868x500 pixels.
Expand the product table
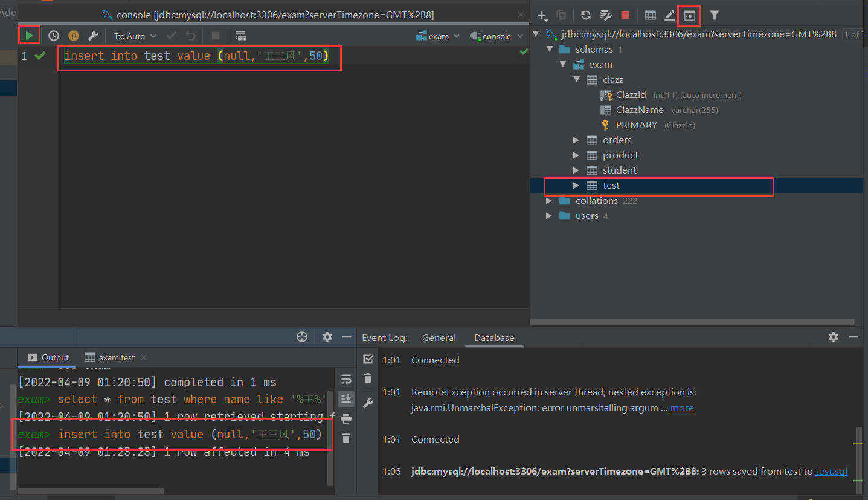[576, 155]
